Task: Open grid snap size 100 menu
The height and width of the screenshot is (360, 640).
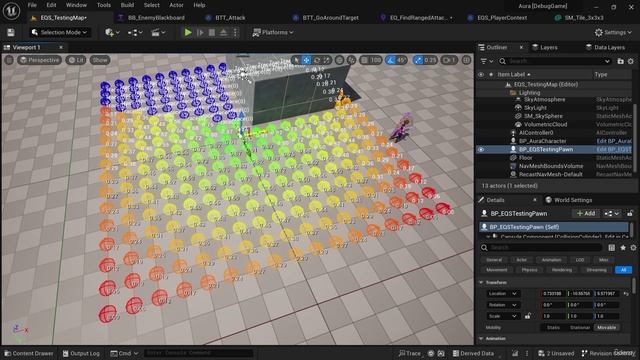Action: tap(376, 60)
